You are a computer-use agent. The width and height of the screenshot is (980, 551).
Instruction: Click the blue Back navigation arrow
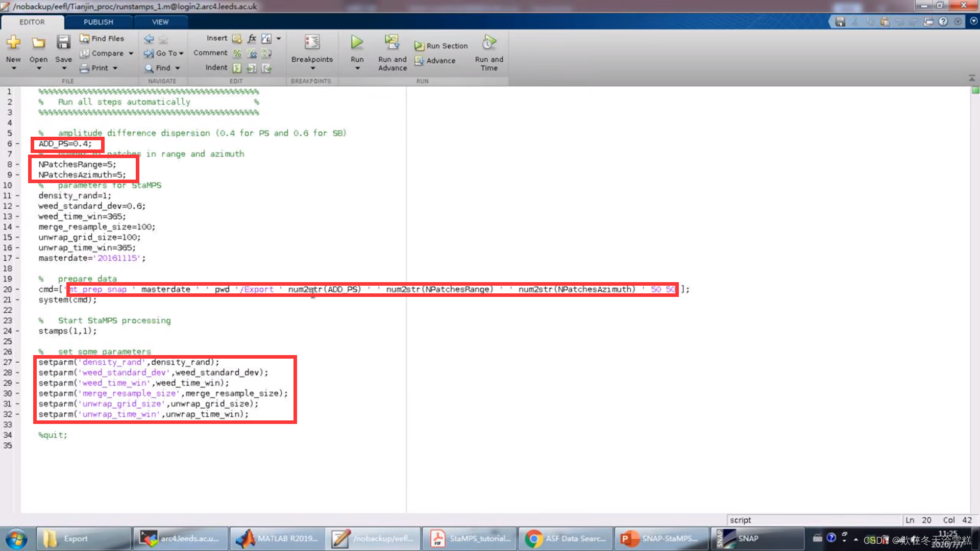click(x=149, y=39)
